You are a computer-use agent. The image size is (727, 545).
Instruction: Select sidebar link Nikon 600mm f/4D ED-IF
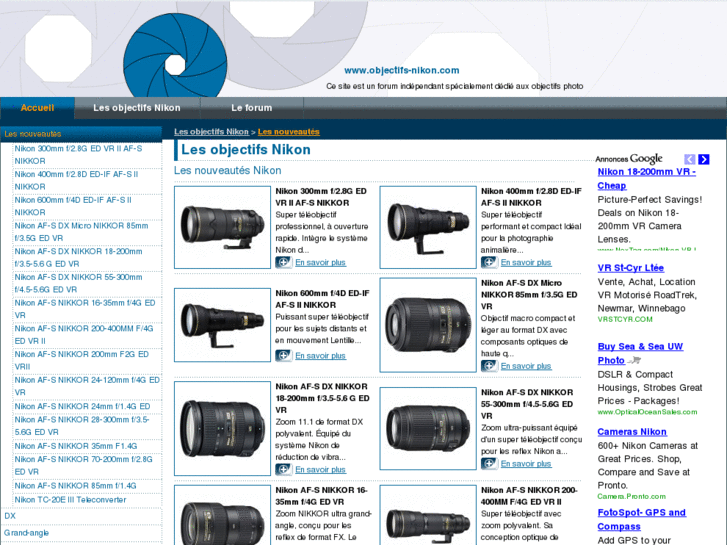(73, 206)
